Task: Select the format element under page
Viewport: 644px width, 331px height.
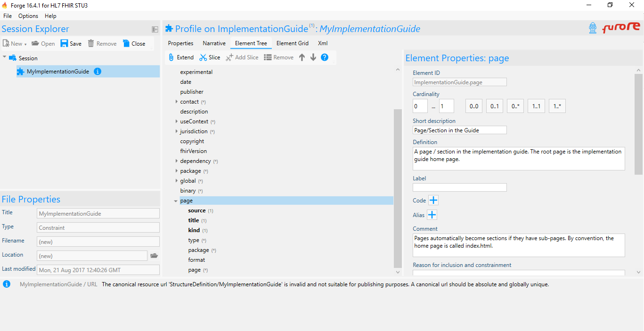Action: (196, 260)
